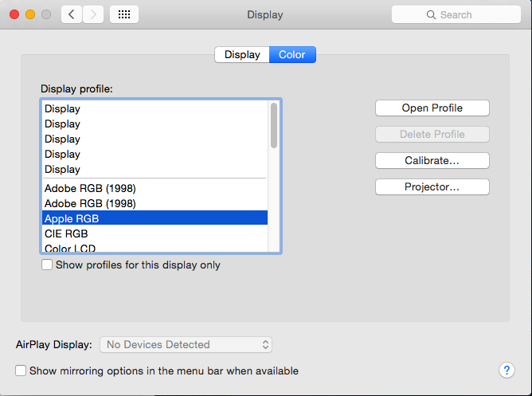Select the CIE RGB profile
The width and height of the screenshot is (532, 396).
[155, 233]
